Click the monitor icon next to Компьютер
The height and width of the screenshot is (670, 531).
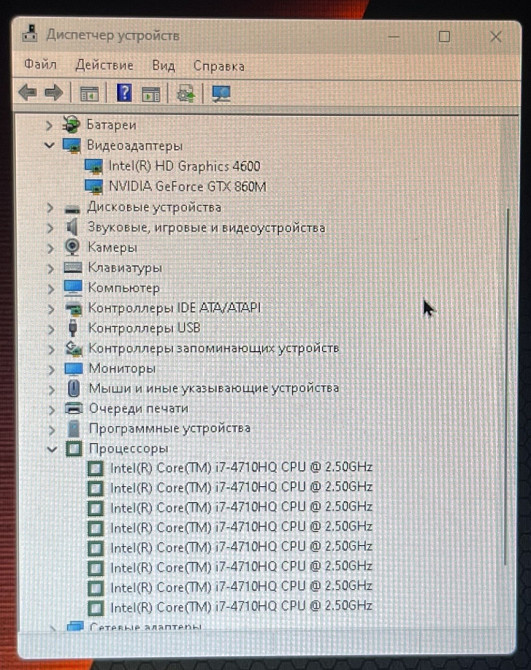(x=73, y=288)
